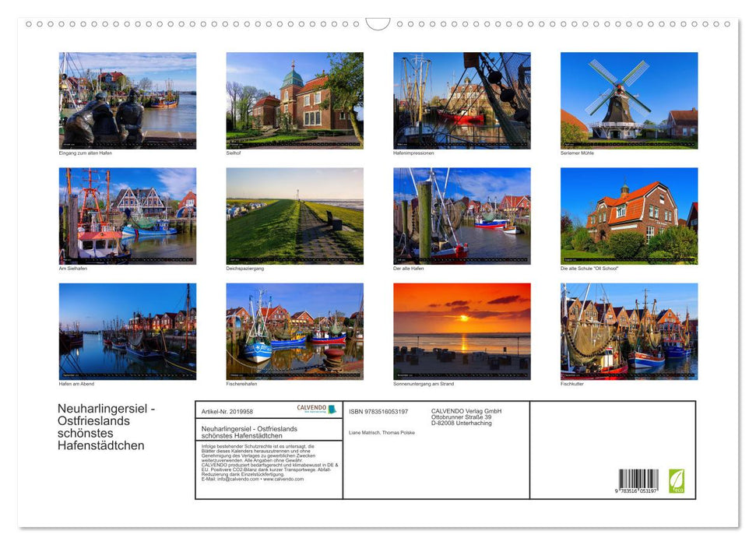Toggle the 'Hafenimpressionen' photo selection
Image resolution: width=756 pixels, height=545 pixels.
(x=461, y=100)
